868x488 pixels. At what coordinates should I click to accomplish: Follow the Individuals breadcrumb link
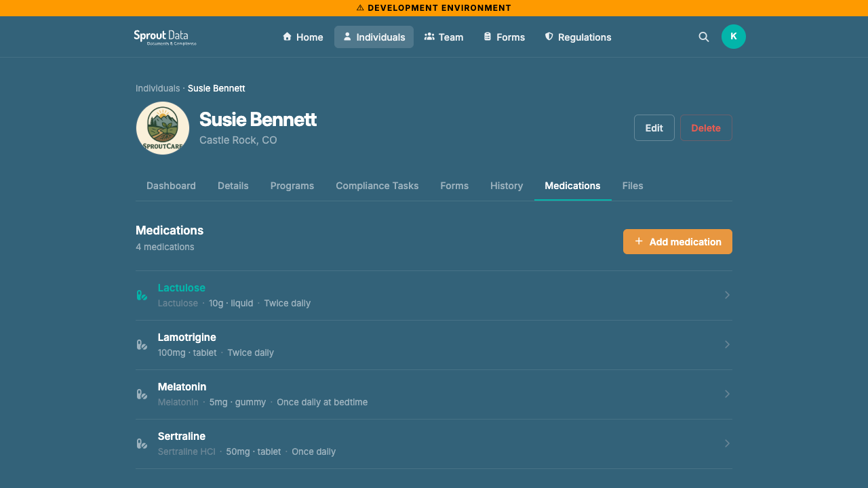[x=158, y=88]
